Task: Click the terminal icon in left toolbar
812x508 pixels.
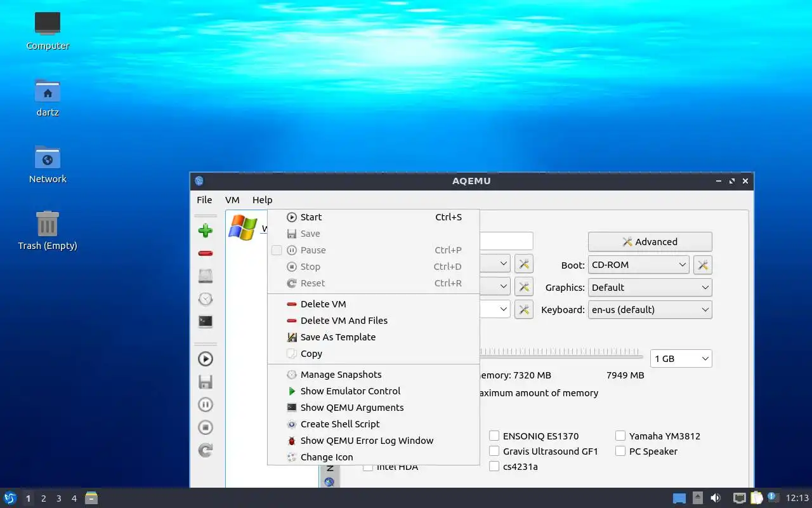Action: coord(205,322)
